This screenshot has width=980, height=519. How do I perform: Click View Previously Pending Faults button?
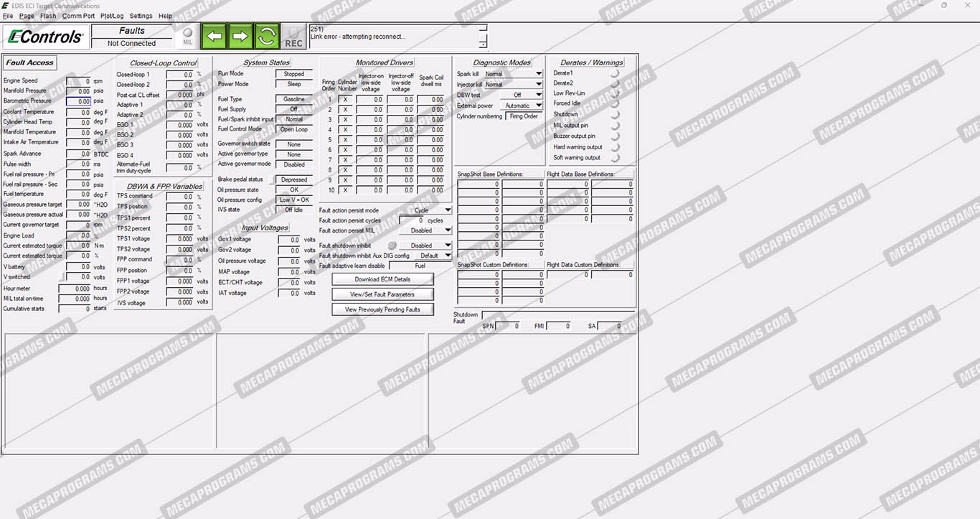point(382,309)
